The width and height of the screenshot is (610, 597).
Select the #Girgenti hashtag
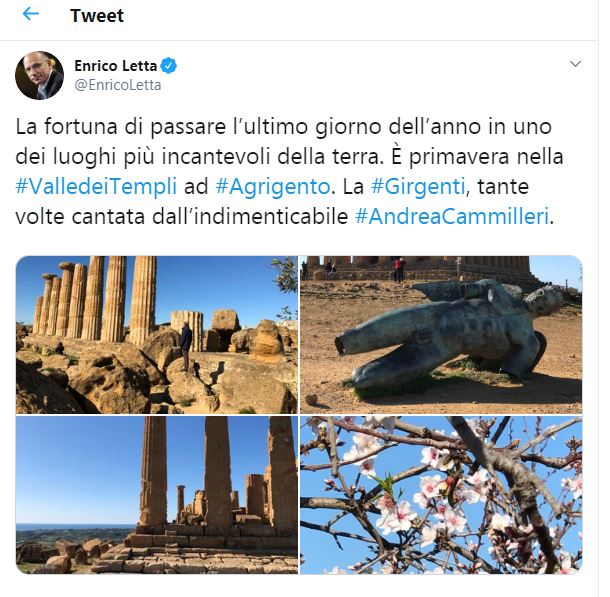click(x=418, y=186)
